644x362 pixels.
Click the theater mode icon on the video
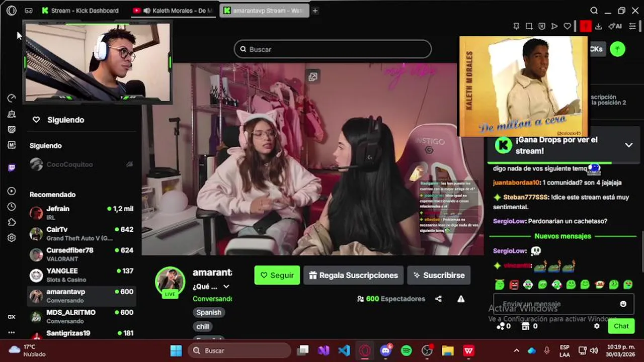[313, 76]
